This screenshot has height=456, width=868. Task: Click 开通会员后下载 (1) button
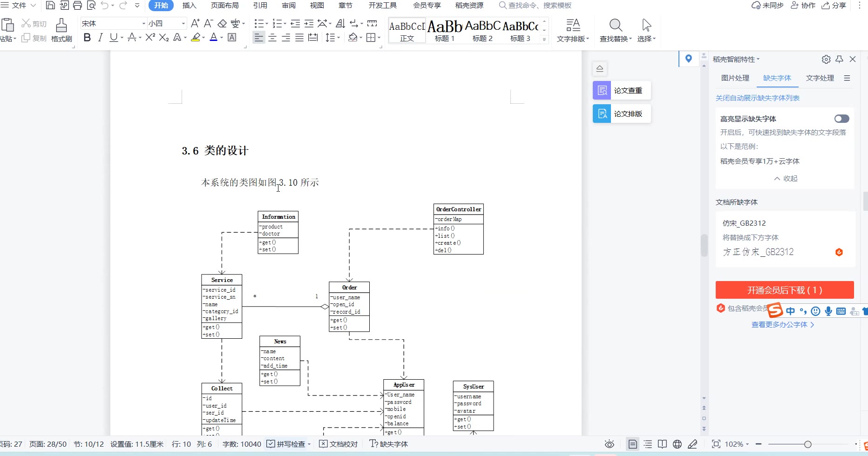tap(785, 290)
